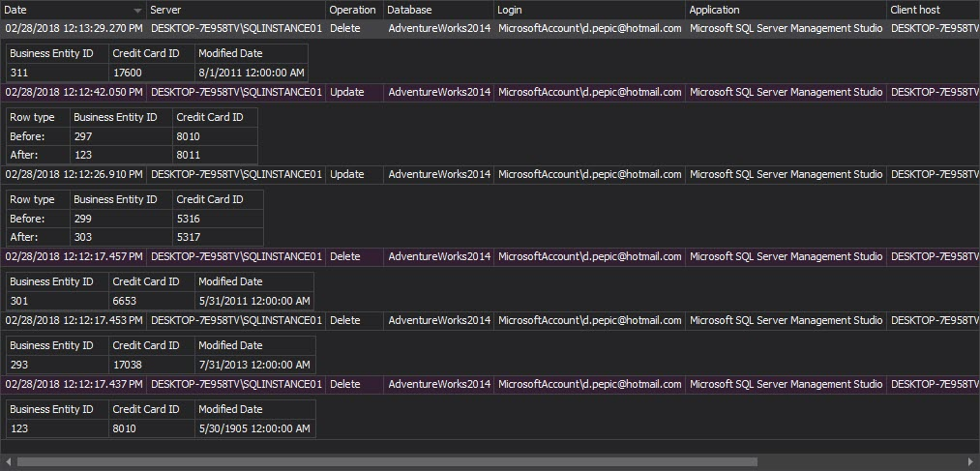Click Modified Date 5/30/1905 12:00:00 AM

[254, 428]
